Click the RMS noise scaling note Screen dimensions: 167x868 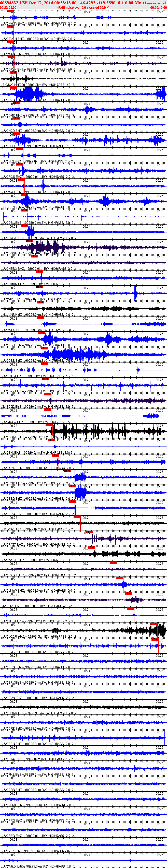coord(83,7)
